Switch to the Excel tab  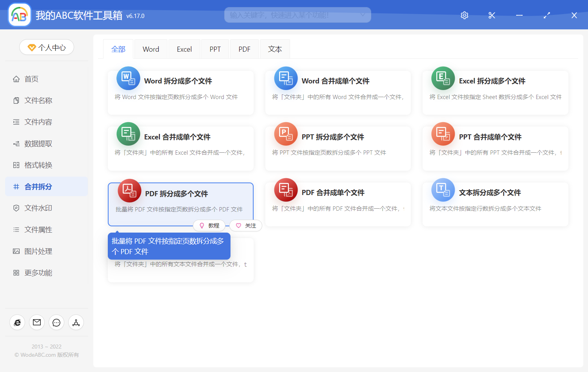click(x=184, y=49)
